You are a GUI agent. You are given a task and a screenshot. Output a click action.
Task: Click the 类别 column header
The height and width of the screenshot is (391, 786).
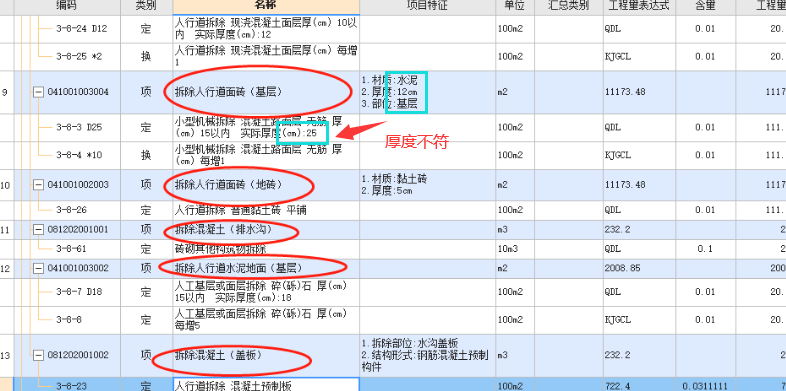146,6
